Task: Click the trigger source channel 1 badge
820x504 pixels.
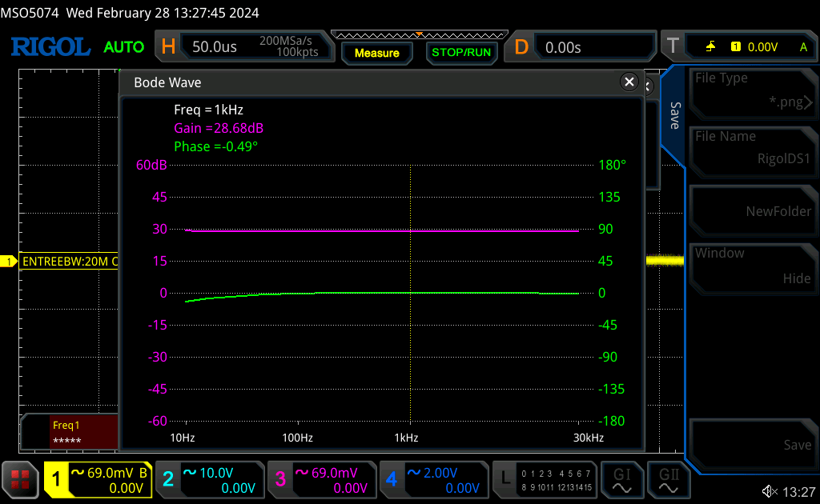Action: click(x=736, y=47)
